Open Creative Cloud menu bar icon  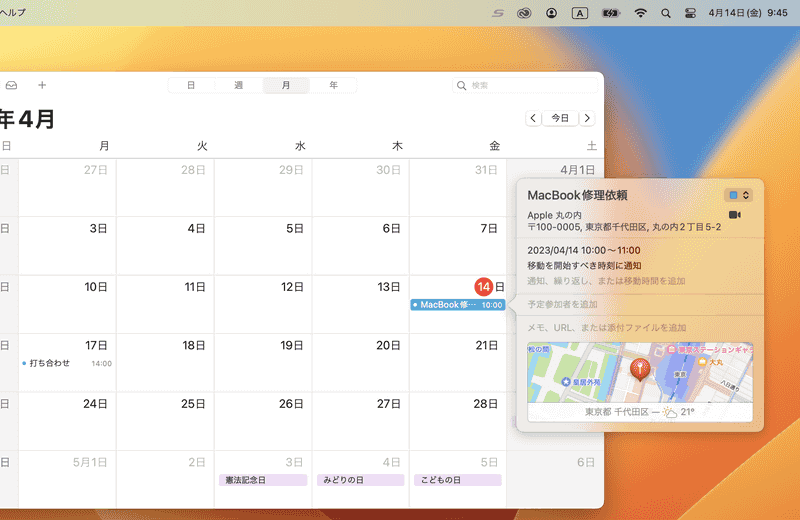pos(524,13)
